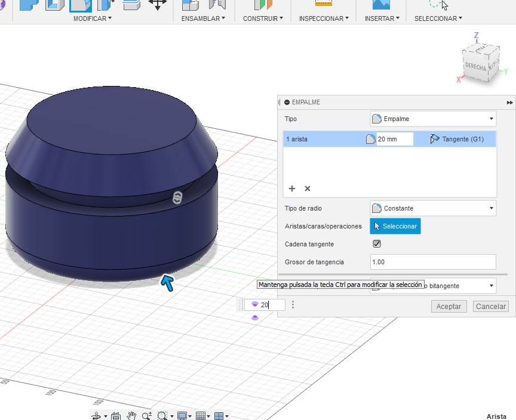This screenshot has width=516, height=420.
Task: Click the zoom magnifier with plus icon
Action: 146,415
